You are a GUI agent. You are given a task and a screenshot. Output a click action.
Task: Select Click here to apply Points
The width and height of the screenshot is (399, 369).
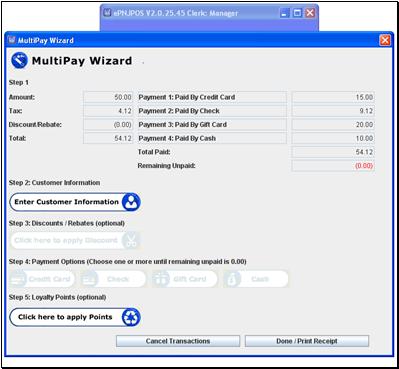75,317
